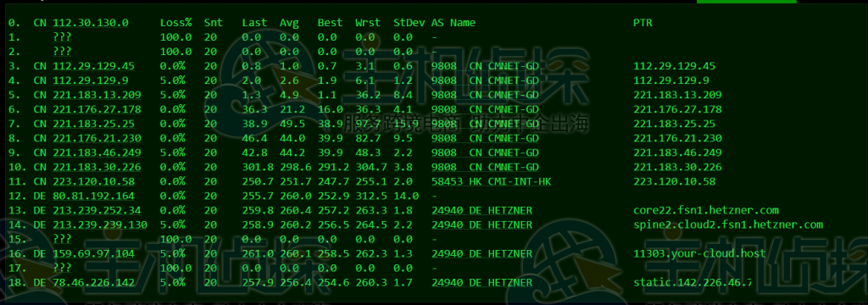This screenshot has width=868, height=305.
Task: Click the IP address 221.176.27.178
Action: coord(97,109)
